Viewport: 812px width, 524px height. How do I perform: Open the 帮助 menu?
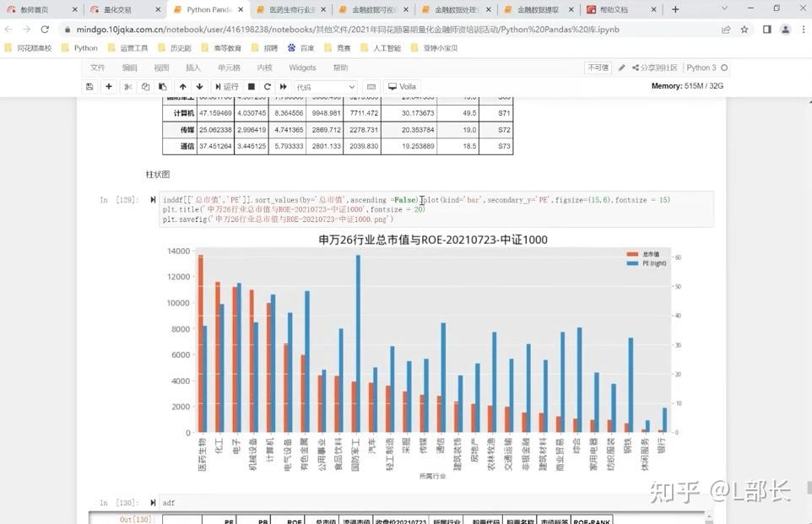pos(340,68)
